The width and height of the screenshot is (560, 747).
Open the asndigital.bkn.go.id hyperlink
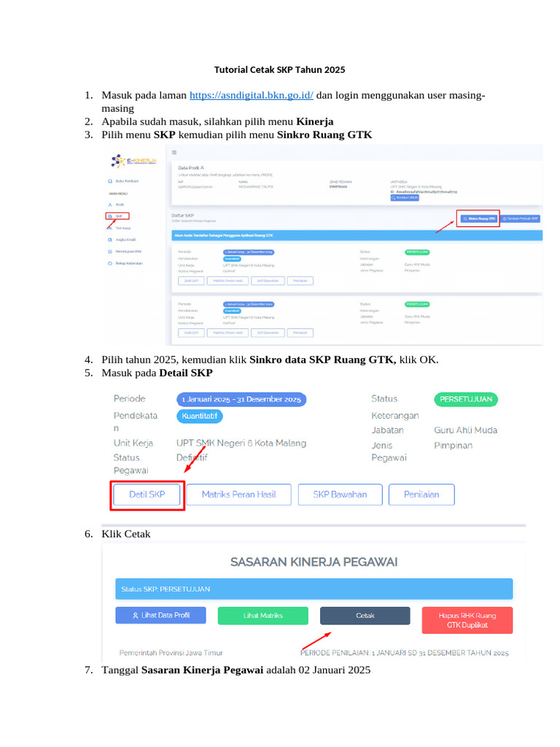coord(252,96)
